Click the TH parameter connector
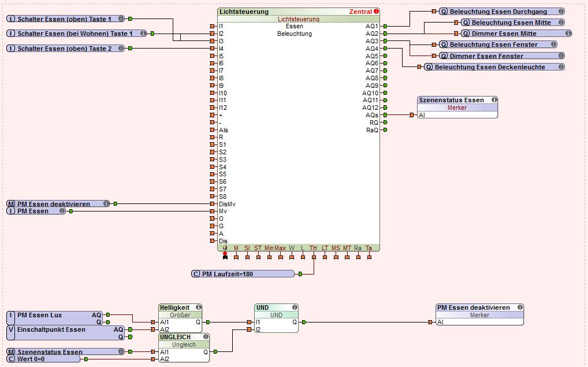 [x=314, y=257]
